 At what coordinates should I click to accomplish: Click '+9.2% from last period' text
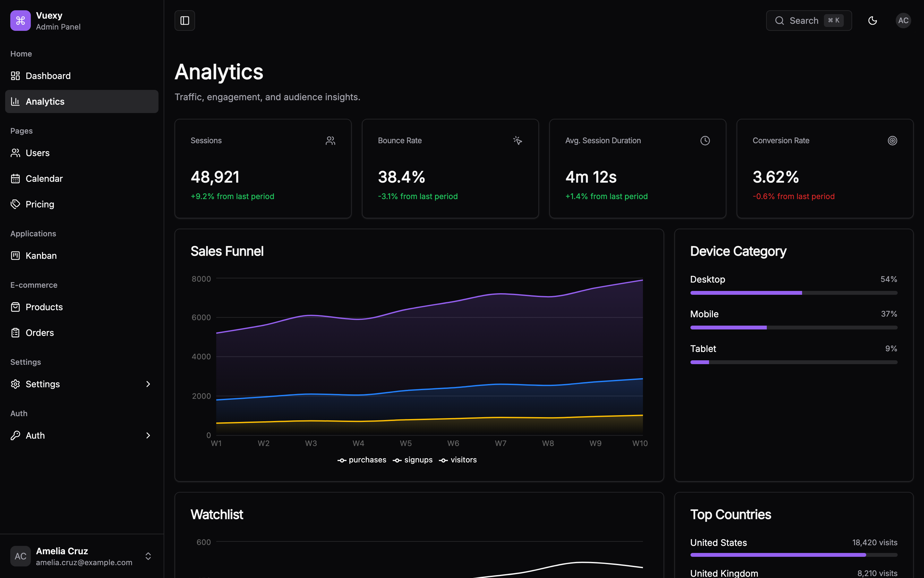click(x=232, y=197)
